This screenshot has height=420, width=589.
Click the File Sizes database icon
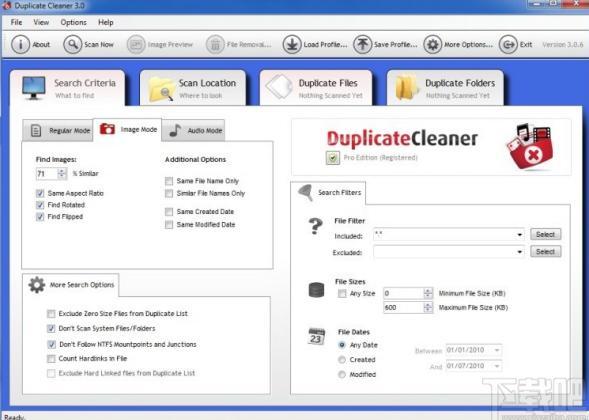point(316,290)
